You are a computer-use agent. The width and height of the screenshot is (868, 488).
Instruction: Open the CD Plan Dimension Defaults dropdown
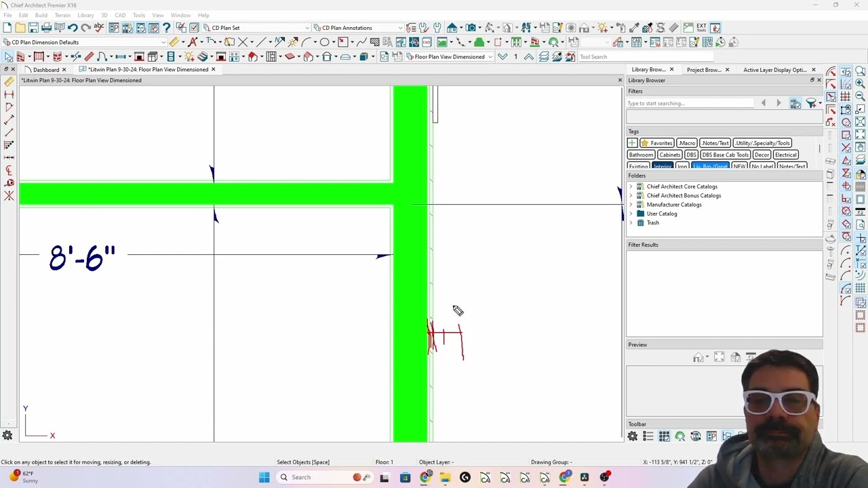click(84, 42)
